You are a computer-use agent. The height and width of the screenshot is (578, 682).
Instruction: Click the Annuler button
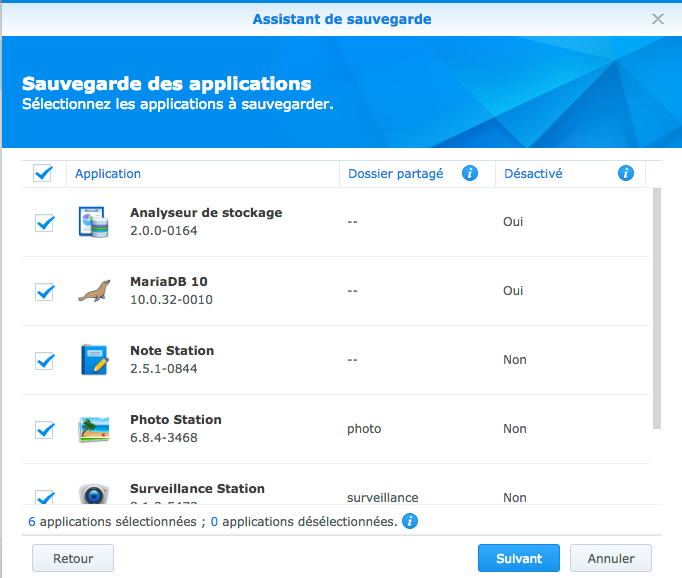tap(611, 558)
